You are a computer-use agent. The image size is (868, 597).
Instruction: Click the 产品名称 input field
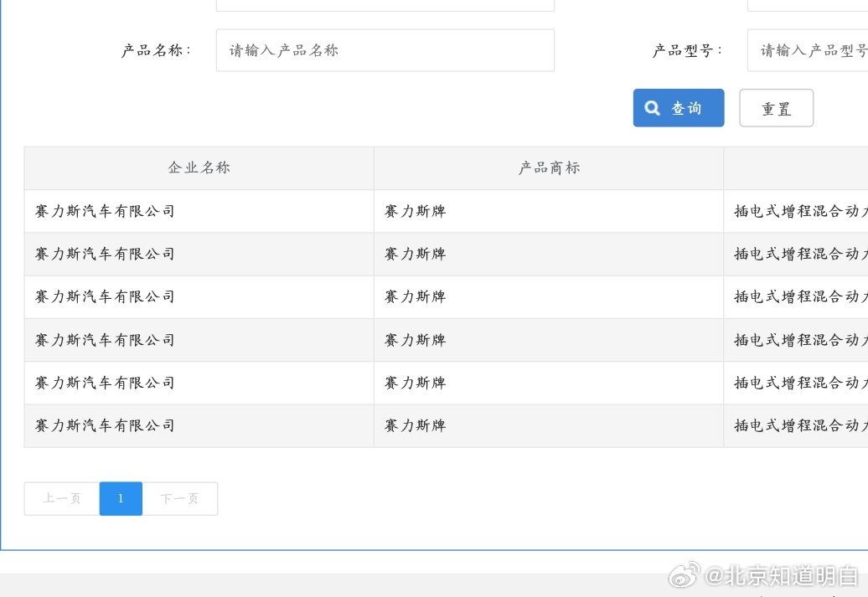385,50
